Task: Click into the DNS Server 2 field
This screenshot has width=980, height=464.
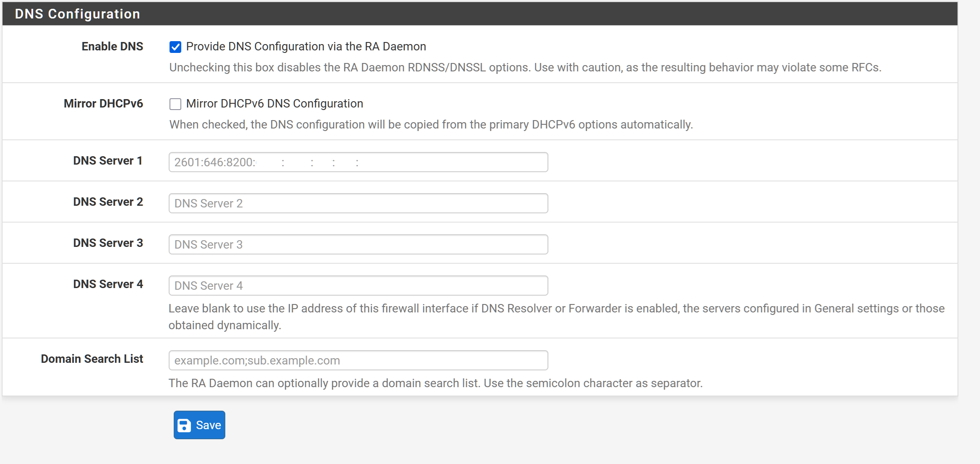Action: (358, 203)
